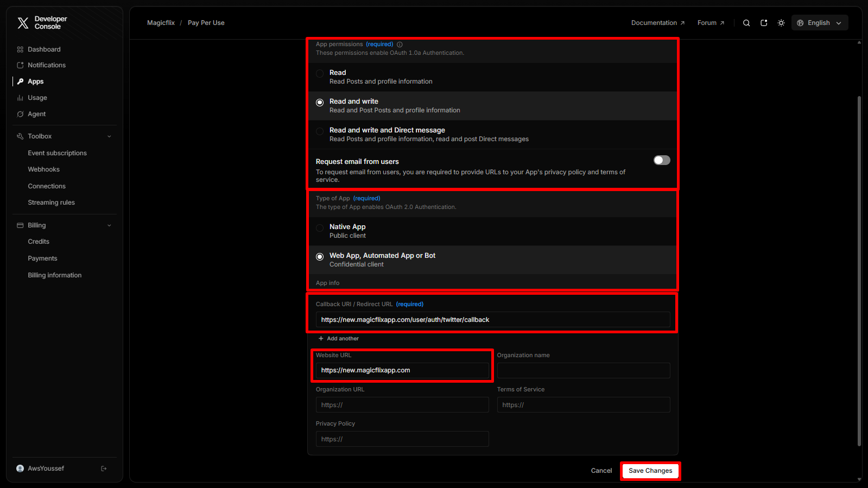
Task: Choose Read and write and Direct message
Action: point(320,131)
